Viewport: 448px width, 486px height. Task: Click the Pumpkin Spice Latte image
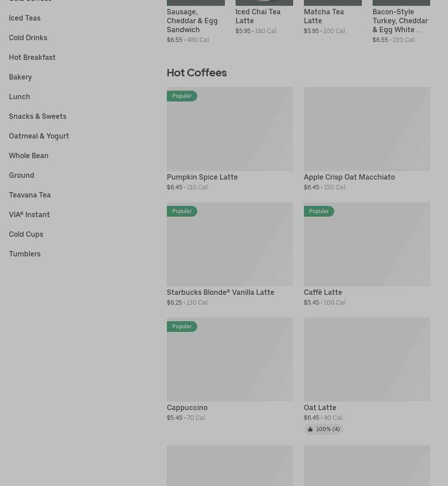coord(230,129)
